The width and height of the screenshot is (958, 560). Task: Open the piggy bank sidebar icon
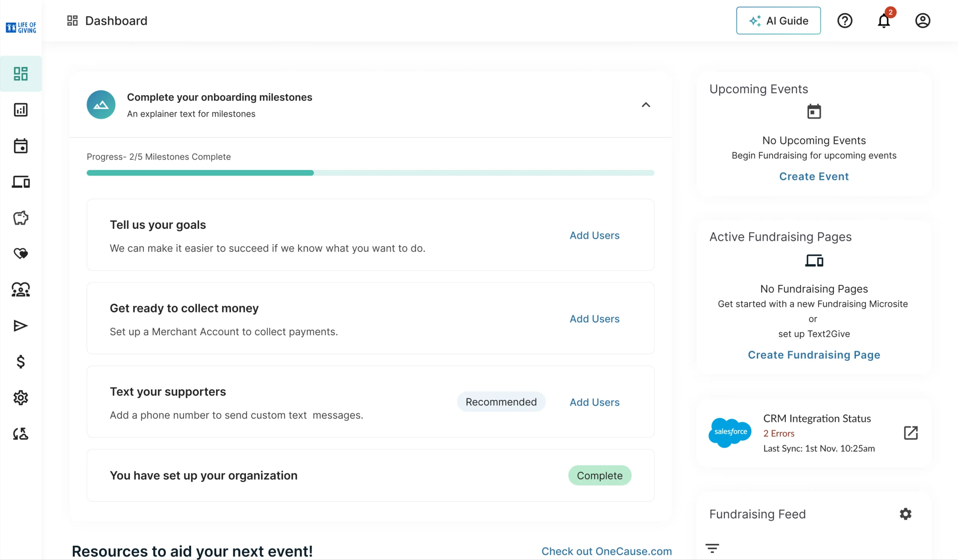click(21, 218)
